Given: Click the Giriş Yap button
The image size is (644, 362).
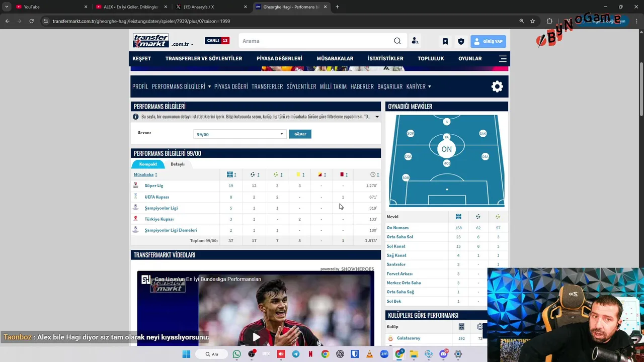Looking at the screenshot, I should coord(488,41).
